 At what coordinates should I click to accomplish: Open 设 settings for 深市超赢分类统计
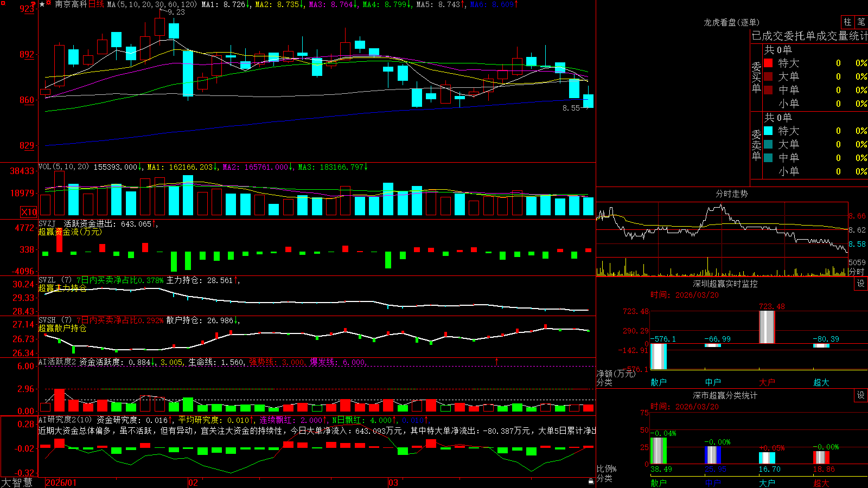(861, 395)
